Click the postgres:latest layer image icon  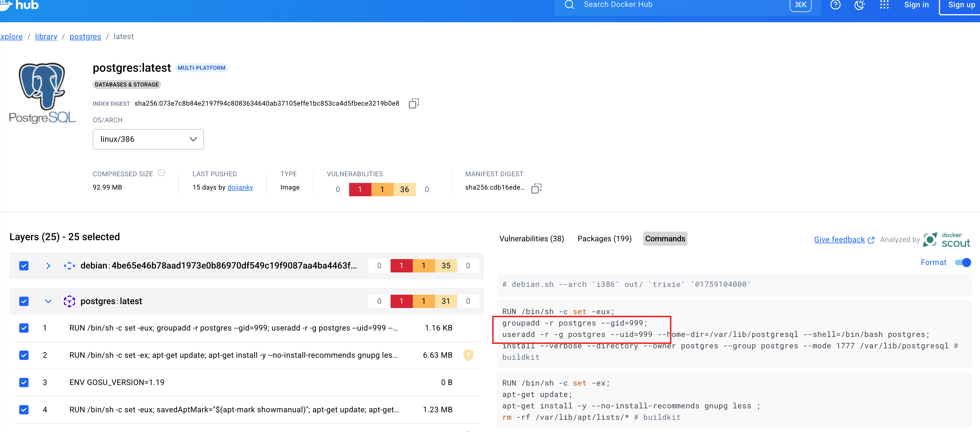point(69,301)
